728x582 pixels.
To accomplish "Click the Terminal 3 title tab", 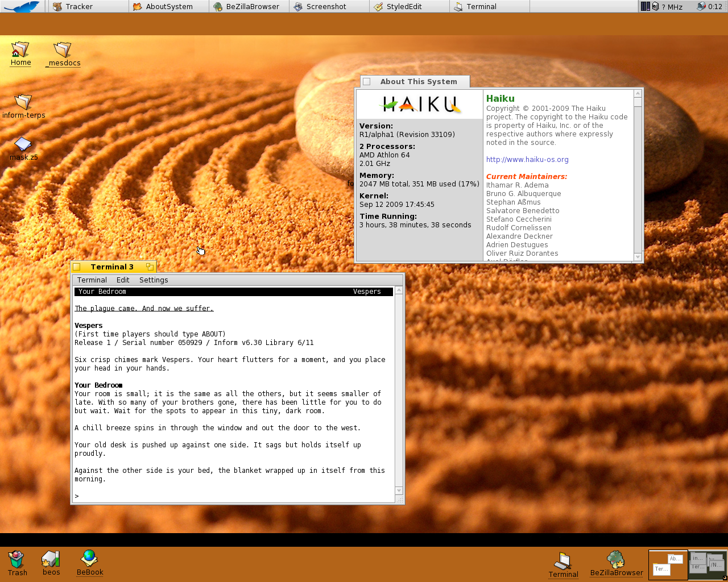I will click(x=113, y=267).
